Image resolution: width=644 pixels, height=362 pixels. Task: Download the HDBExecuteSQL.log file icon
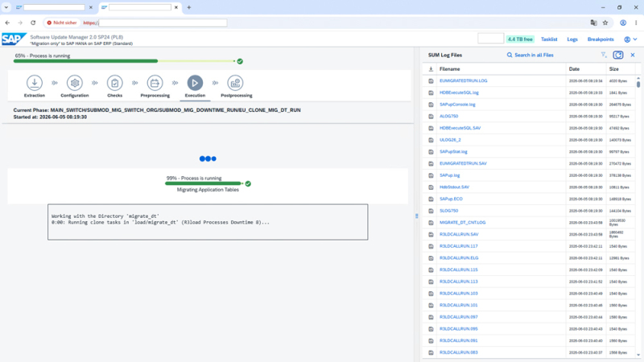[x=431, y=93]
